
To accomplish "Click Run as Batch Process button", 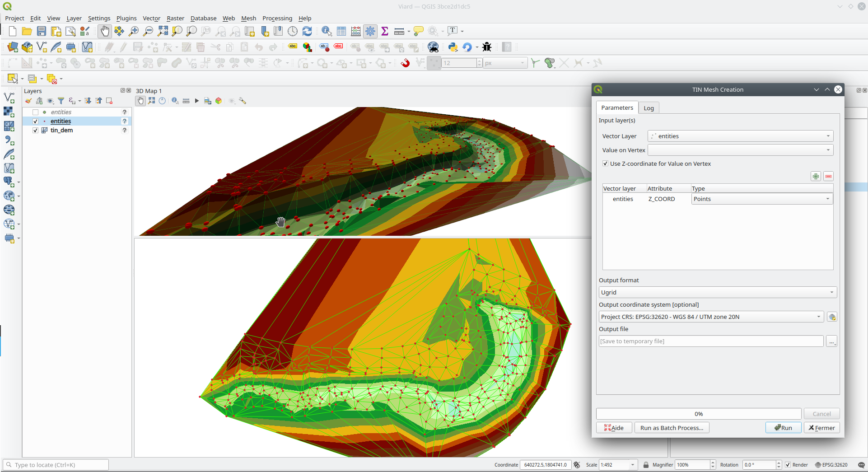I will pyautogui.click(x=672, y=428).
